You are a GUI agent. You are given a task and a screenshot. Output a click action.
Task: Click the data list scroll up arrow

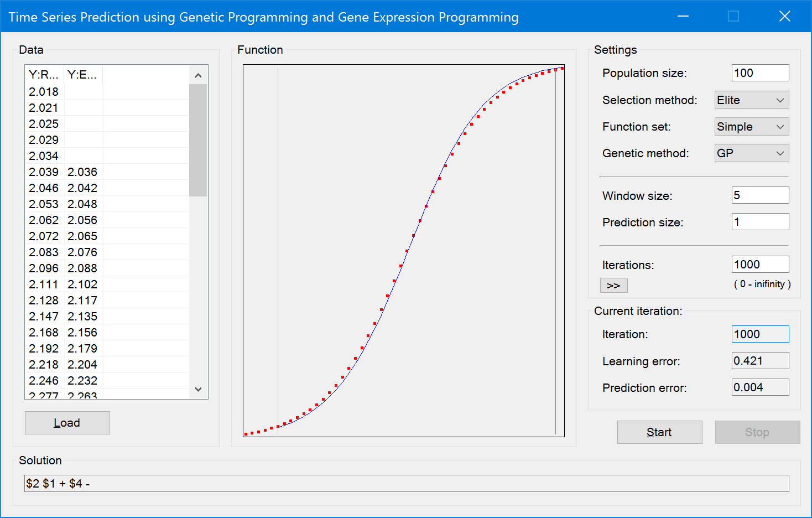198,75
